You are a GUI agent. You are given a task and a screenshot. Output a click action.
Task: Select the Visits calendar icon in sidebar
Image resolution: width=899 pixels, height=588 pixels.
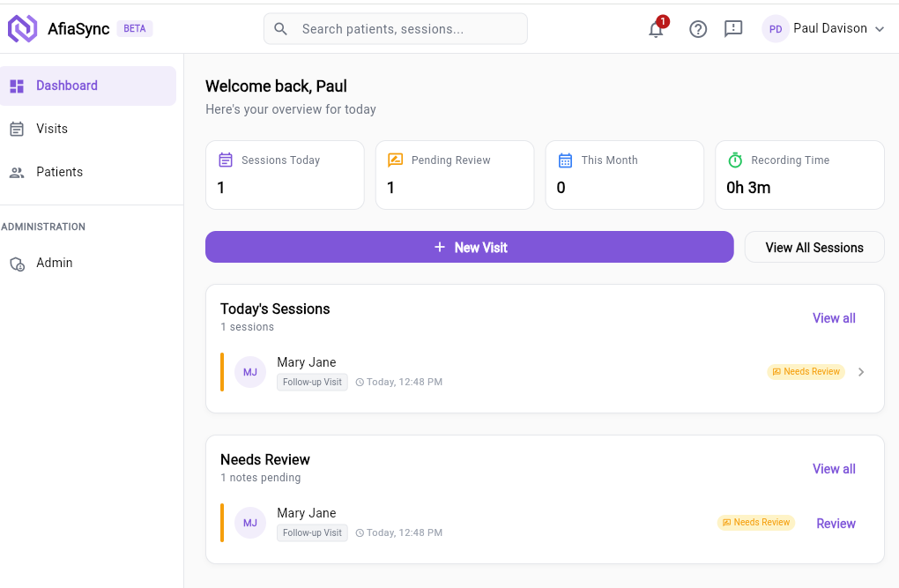click(x=19, y=128)
